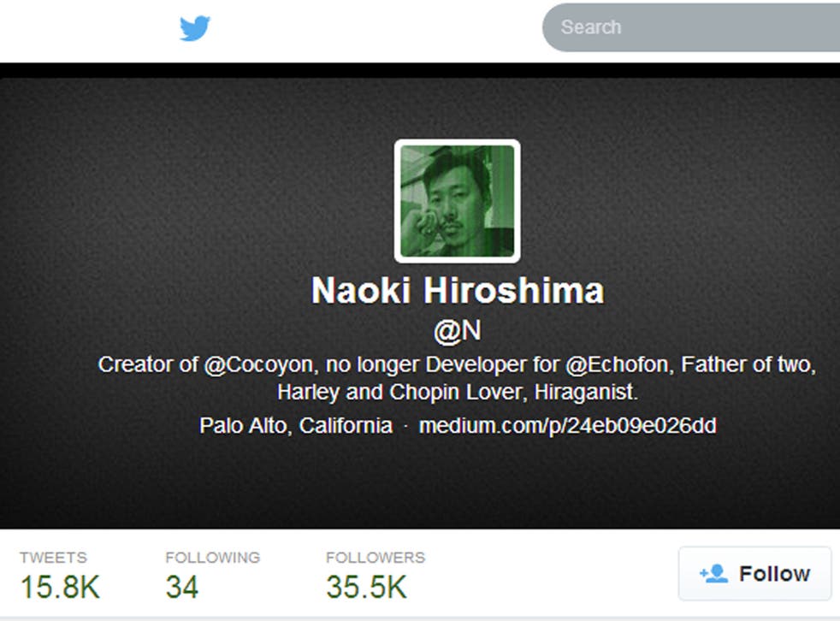Open Naoki Hiroshima's profile avatar photo
This screenshot has width=840, height=621.
457,201
